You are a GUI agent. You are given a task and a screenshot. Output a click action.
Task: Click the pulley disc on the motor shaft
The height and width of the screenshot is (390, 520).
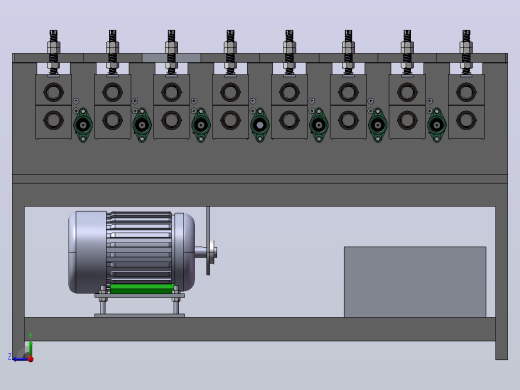click(x=211, y=253)
